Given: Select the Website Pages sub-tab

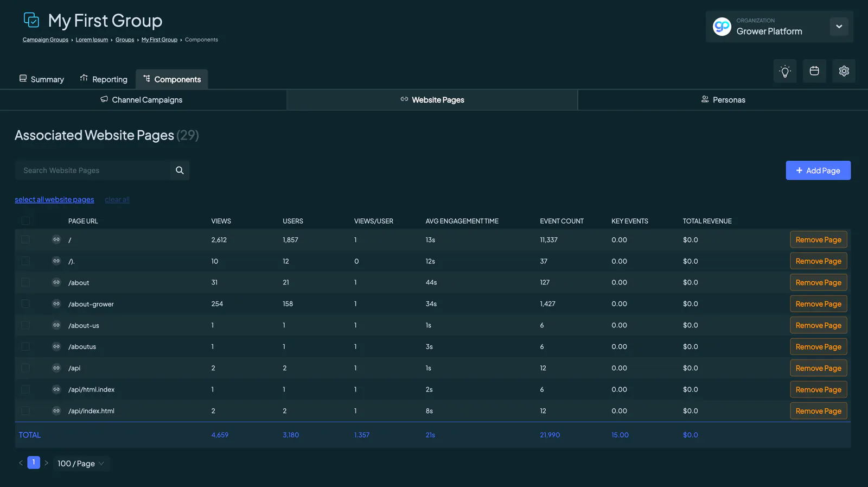Looking at the screenshot, I should tap(432, 100).
